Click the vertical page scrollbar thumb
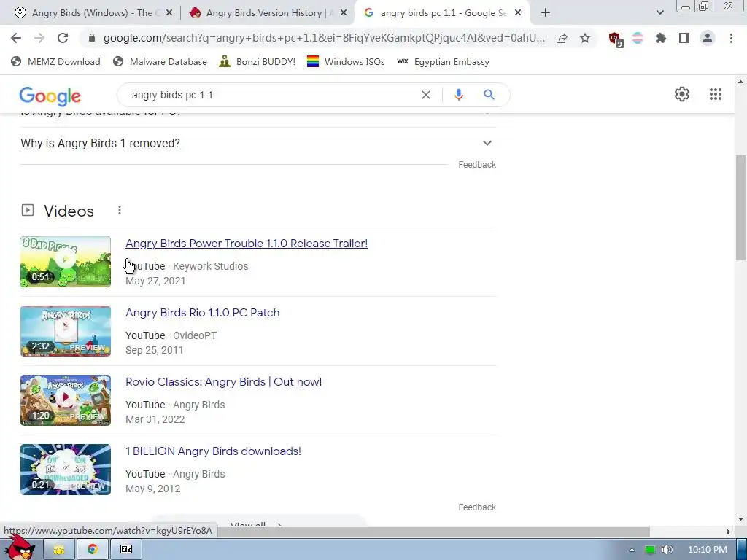 tap(740, 208)
